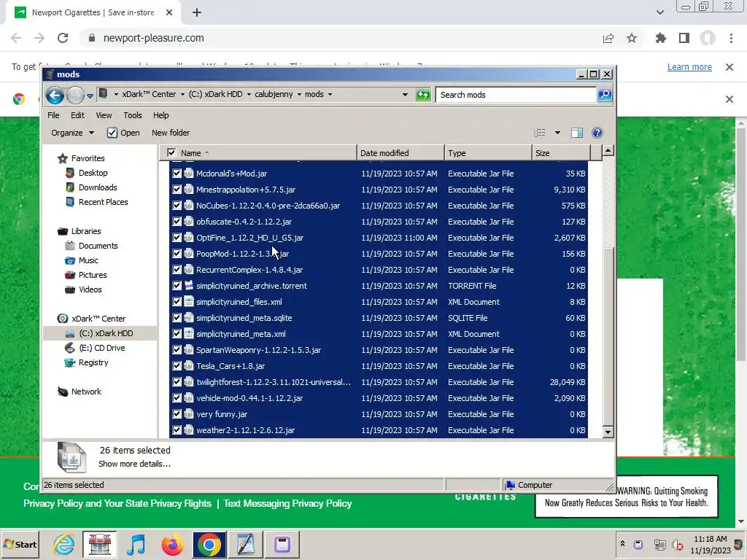Click the Chrome share page icon

[608, 38]
